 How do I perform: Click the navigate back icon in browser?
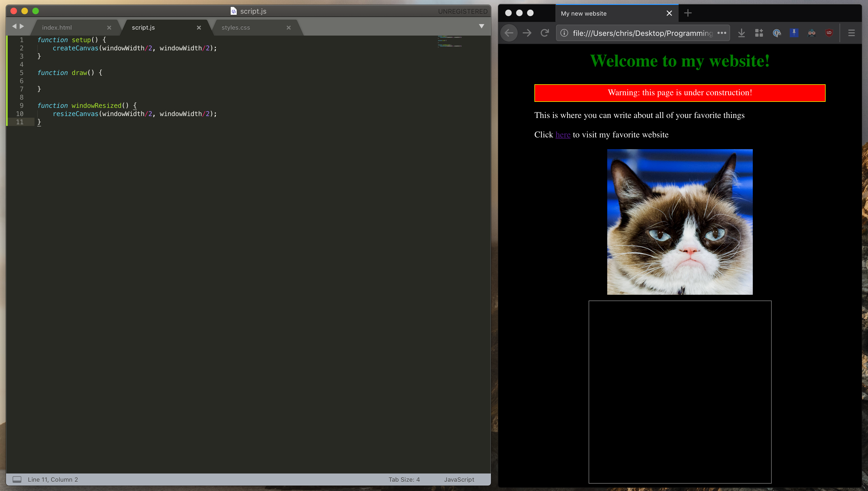[510, 33]
